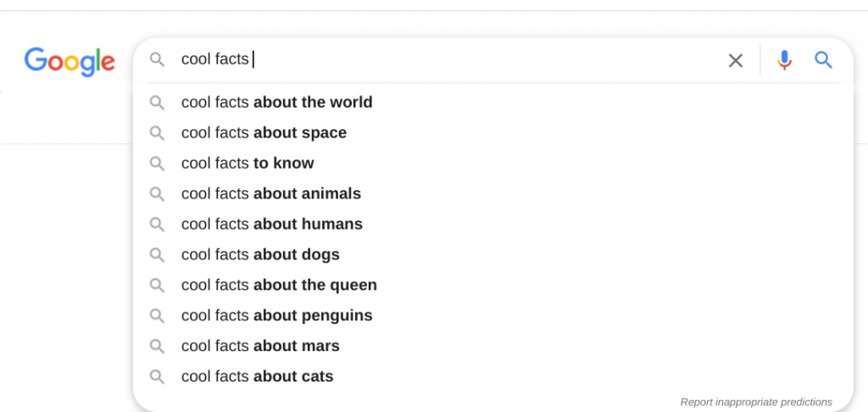Pick suggestion 'cool facts about the queen'

click(x=279, y=286)
